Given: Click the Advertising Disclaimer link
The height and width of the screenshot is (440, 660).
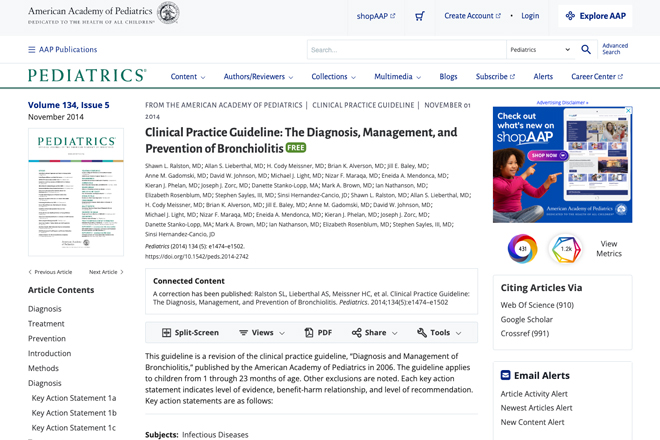Looking at the screenshot, I should click(562, 102).
